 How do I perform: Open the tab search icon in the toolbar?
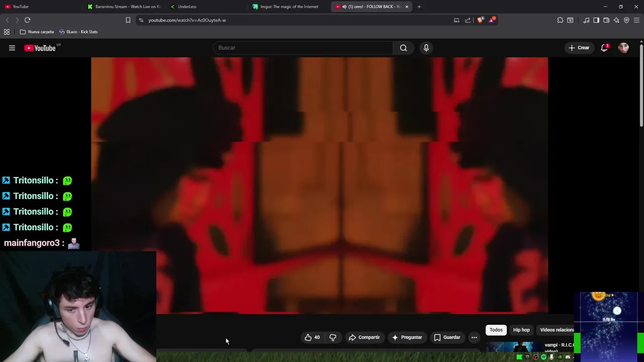click(x=570, y=20)
